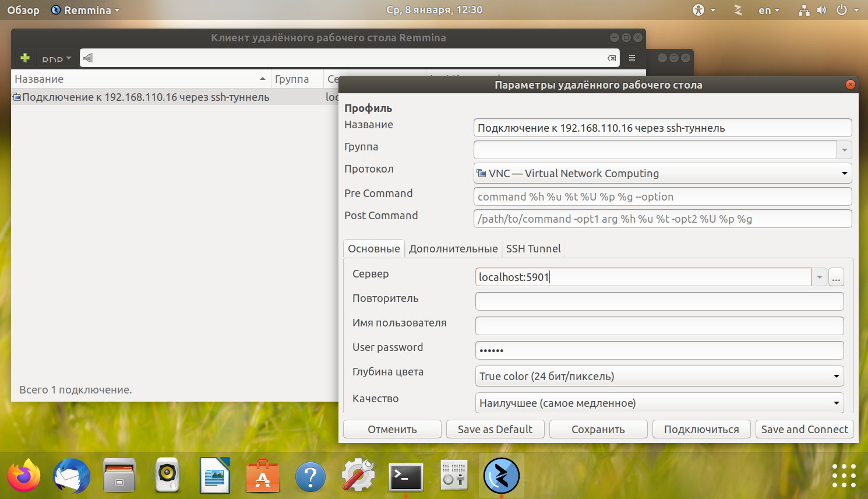Open Rhythmbox from the dock
Viewport: 868px width, 499px height.
point(167,476)
